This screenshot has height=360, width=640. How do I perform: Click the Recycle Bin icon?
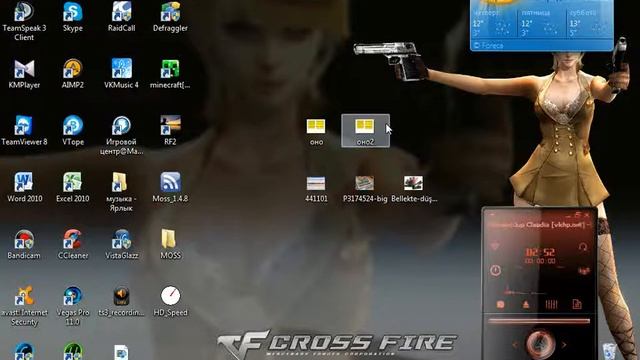(610, 351)
